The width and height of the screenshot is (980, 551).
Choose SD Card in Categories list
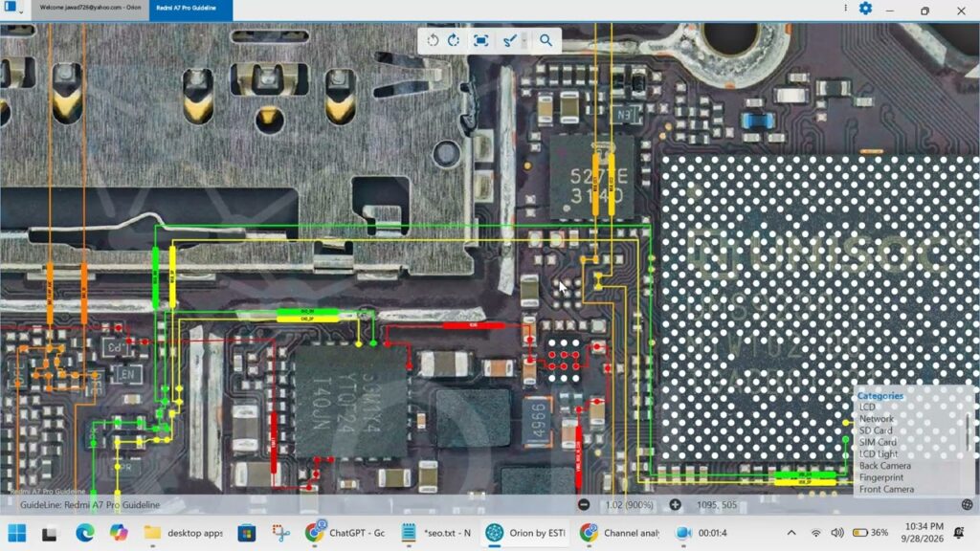(x=875, y=430)
